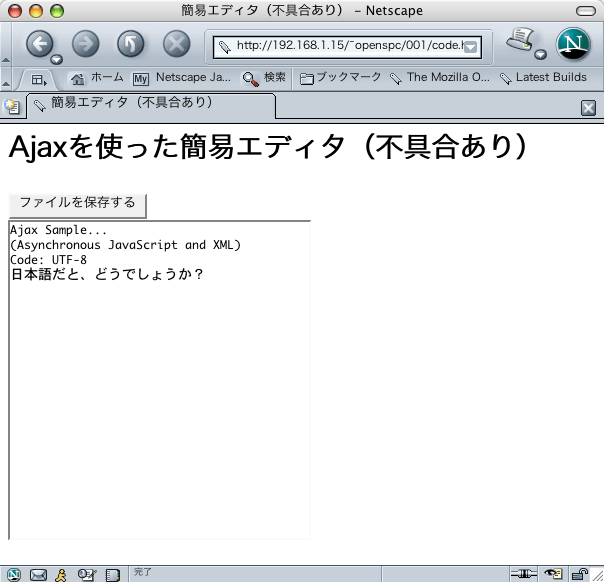This screenshot has width=604, height=582.
Task: Go back with the Back arrow button
Action: tap(39, 44)
